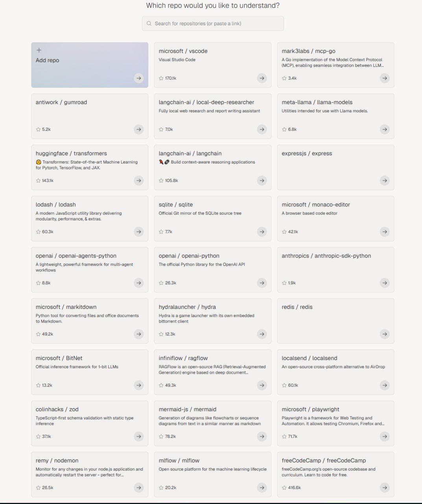Click the 416.6k star count on freeCodeCamp
The image size is (422, 504).
pos(295,488)
